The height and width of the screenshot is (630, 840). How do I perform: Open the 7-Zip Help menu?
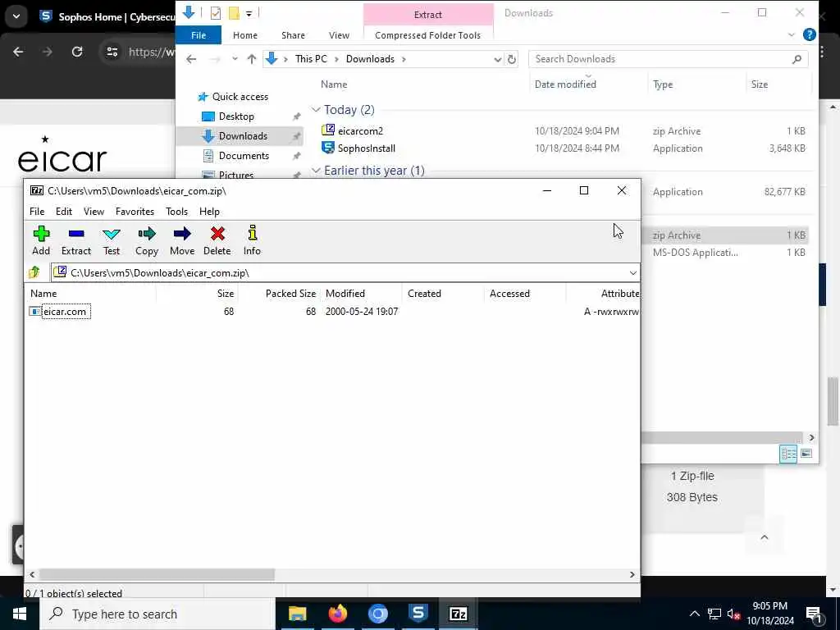coord(209,212)
